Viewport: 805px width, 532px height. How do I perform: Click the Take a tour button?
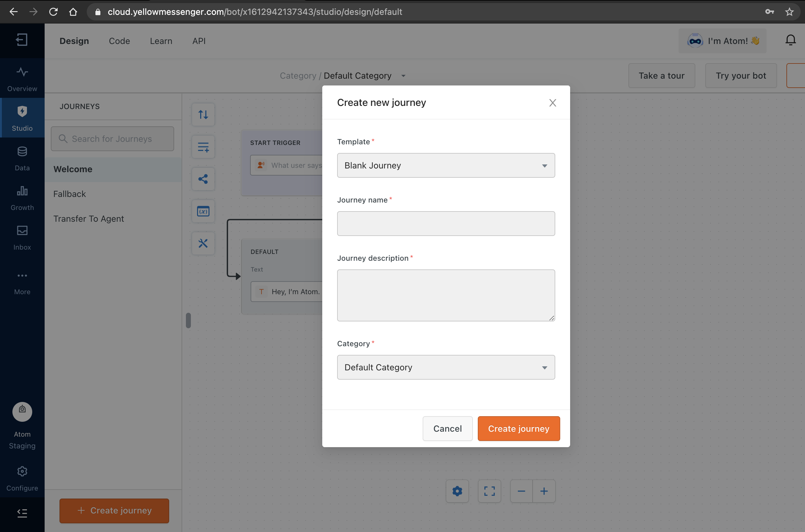(x=662, y=76)
